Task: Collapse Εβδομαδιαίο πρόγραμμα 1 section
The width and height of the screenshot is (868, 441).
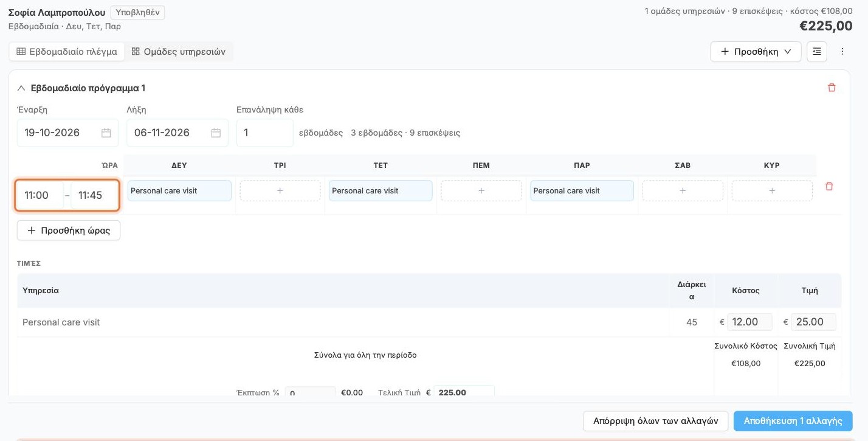Action: (21, 88)
